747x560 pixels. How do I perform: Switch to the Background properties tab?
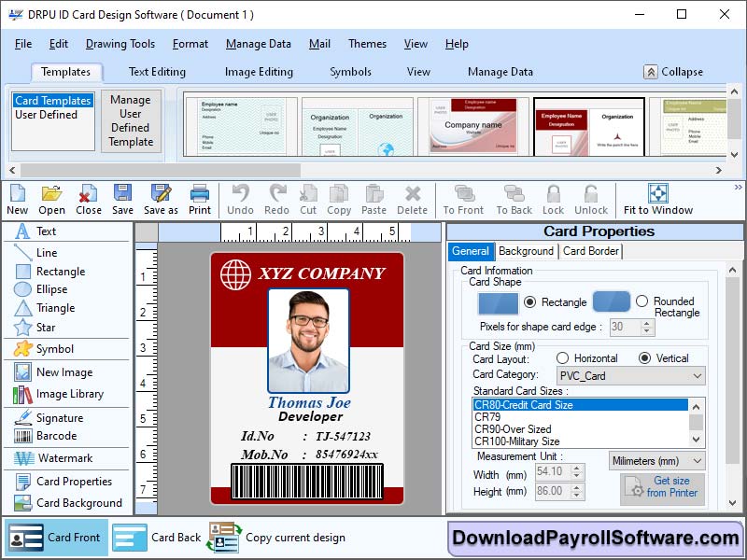[526, 251]
